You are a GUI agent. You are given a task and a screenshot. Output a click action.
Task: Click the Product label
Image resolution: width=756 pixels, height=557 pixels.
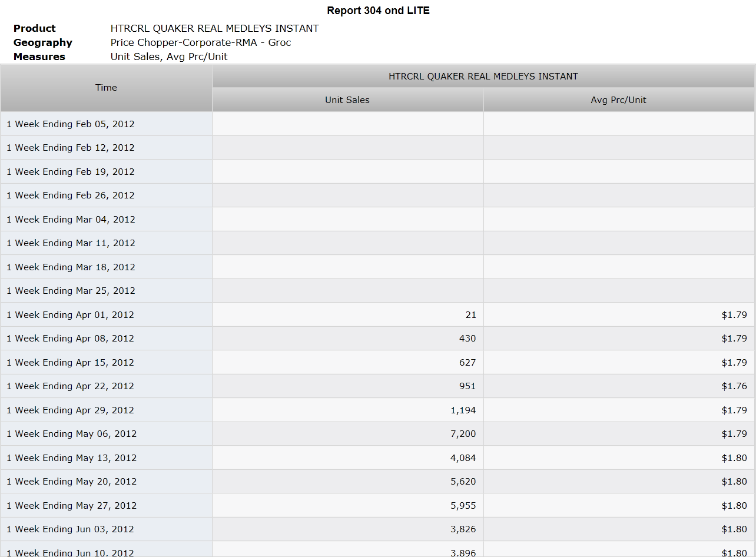[x=35, y=28]
